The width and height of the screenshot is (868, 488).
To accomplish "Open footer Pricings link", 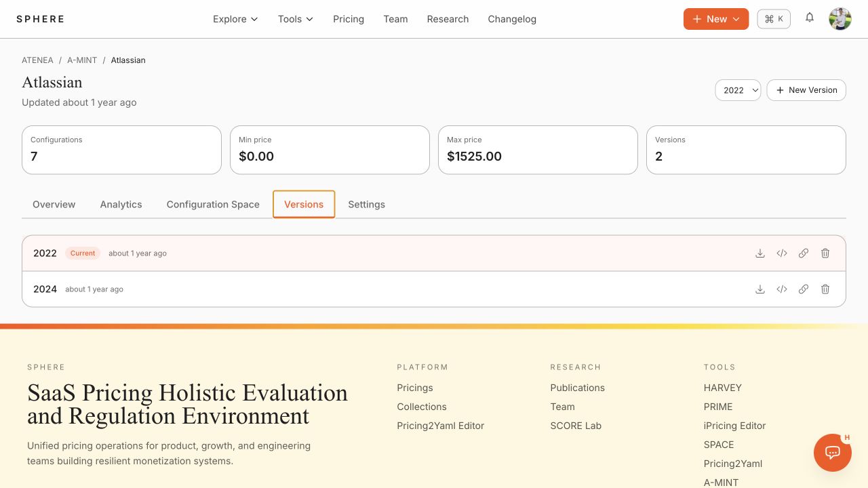I will [415, 388].
